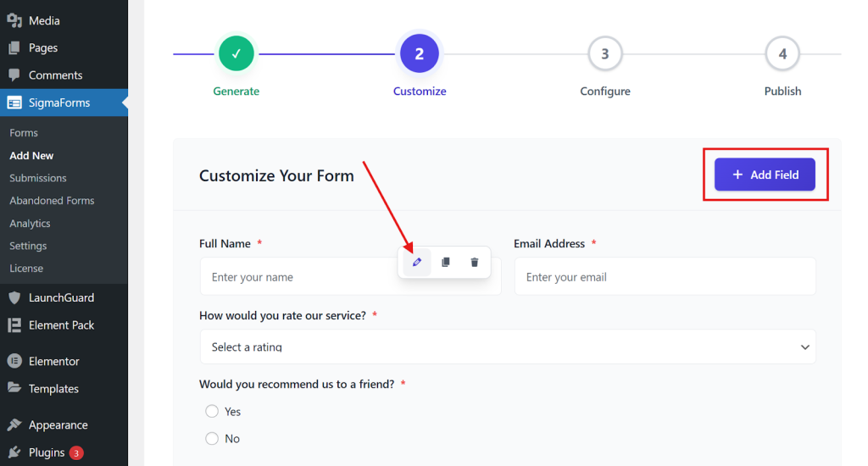Open the Element Pack menu label
The width and height of the screenshot is (868, 466).
click(x=61, y=325)
